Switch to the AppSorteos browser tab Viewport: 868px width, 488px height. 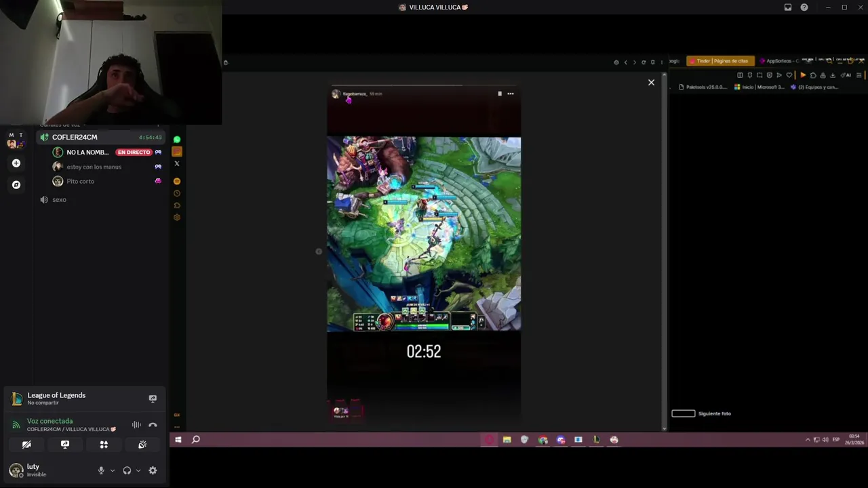point(778,61)
